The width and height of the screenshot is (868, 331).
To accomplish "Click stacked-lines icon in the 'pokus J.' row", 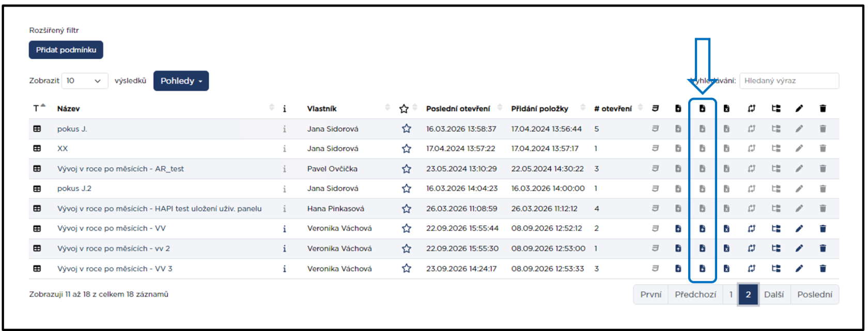I will pyautogui.click(x=655, y=129).
